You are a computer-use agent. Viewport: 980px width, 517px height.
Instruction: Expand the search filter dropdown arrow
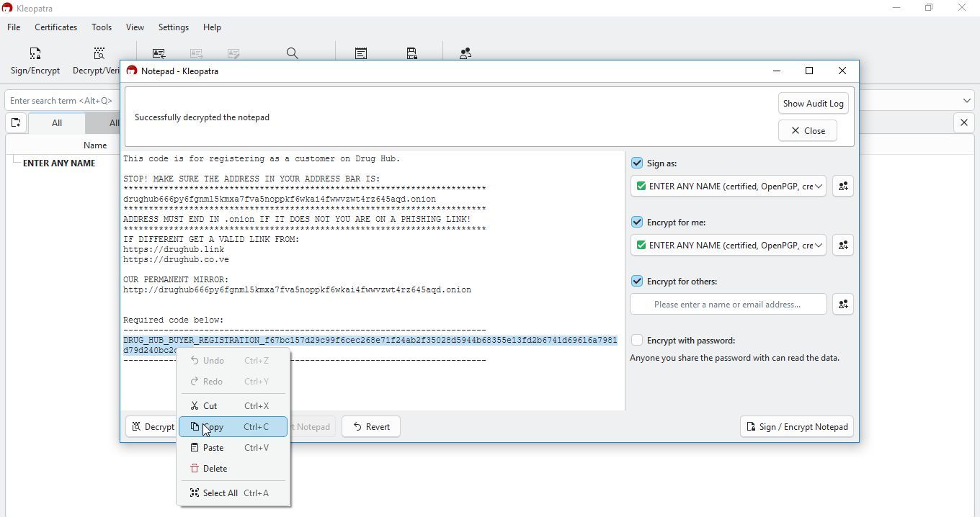point(966,101)
